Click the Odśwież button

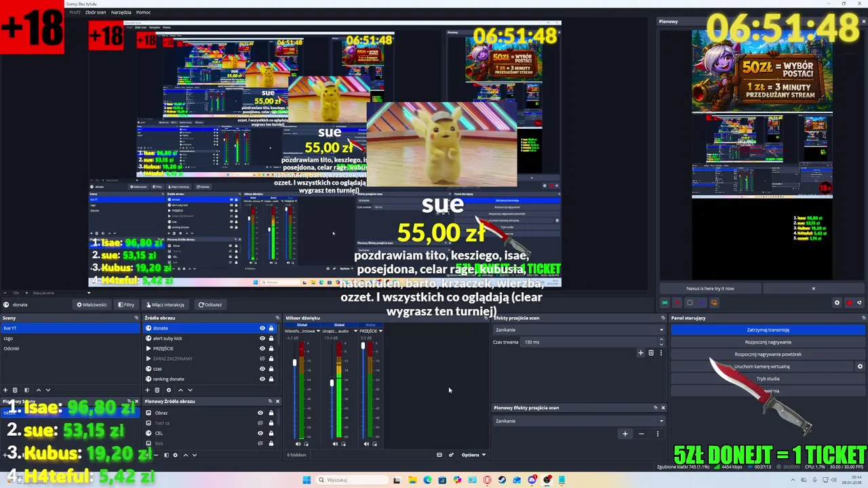click(x=210, y=304)
